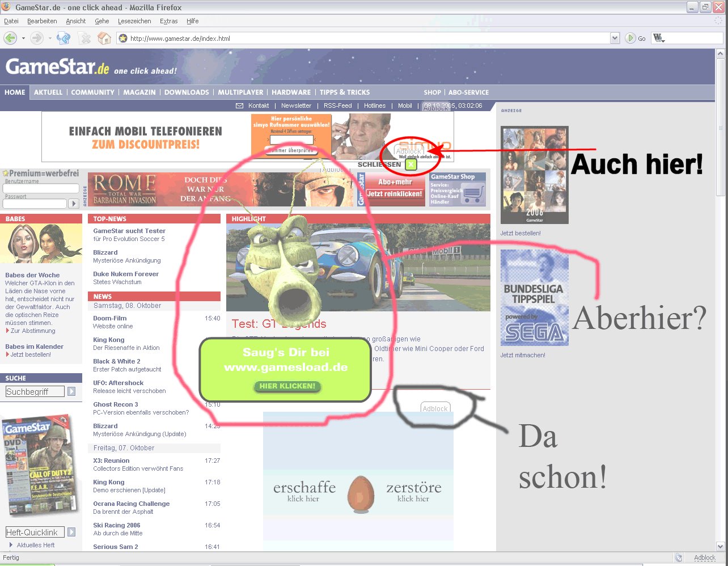Image resolution: width=728 pixels, height=566 pixels.
Task: Open the Bearbeiten menu
Action: (x=42, y=21)
